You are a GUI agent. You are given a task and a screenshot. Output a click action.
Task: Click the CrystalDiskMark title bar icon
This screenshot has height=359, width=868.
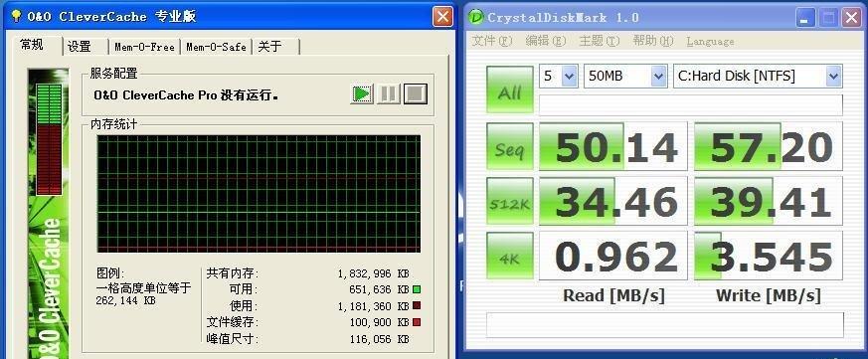(475, 17)
